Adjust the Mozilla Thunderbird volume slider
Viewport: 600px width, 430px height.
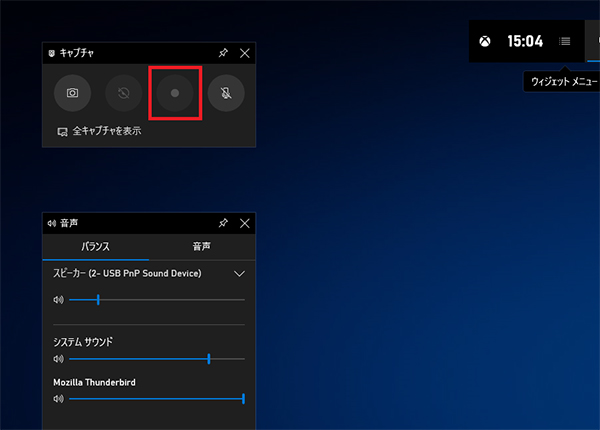coord(157,399)
